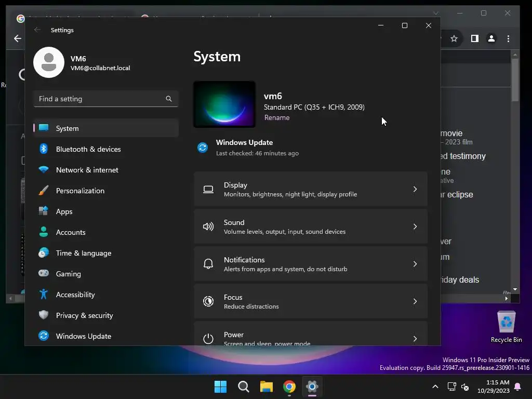
Task: Click 'movie' suggestion in Chrome window
Action: (x=451, y=133)
